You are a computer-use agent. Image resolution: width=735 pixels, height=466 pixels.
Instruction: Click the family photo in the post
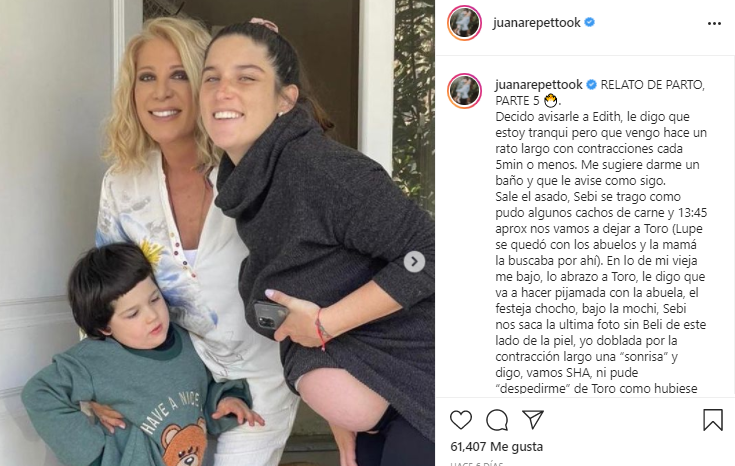(x=217, y=233)
